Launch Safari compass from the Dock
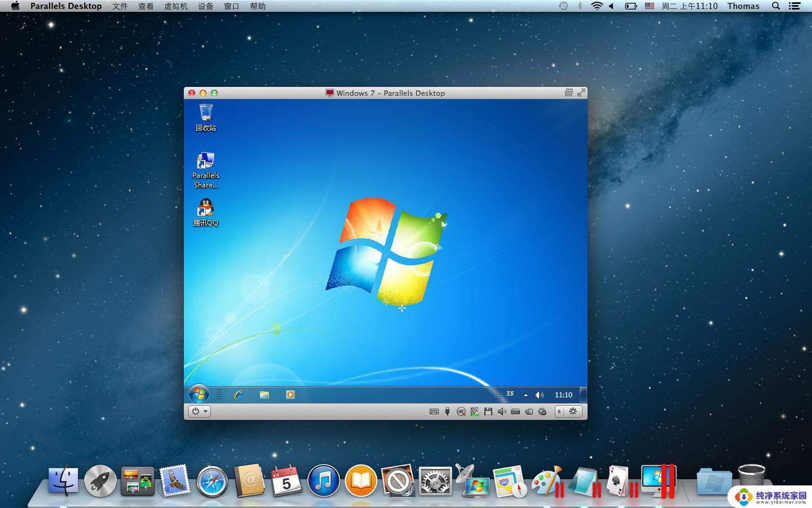 click(x=212, y=481)
